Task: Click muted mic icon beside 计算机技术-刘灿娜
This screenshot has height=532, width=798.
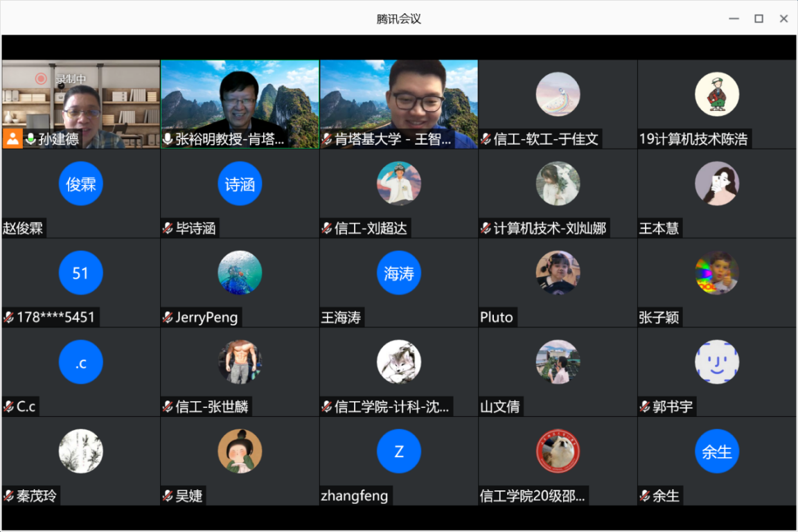Action: click(486, 228)
